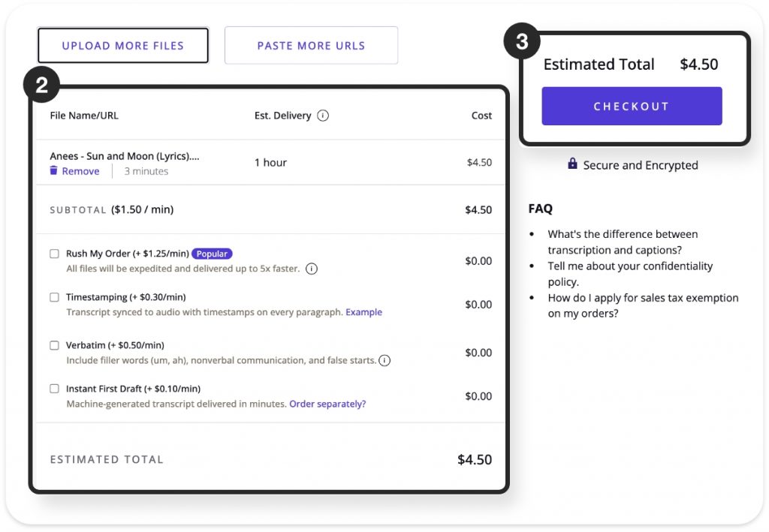This screenshot has width=769, height=532.
Task: Toggle the Verbatim checkbox
Action: point(54,345)
